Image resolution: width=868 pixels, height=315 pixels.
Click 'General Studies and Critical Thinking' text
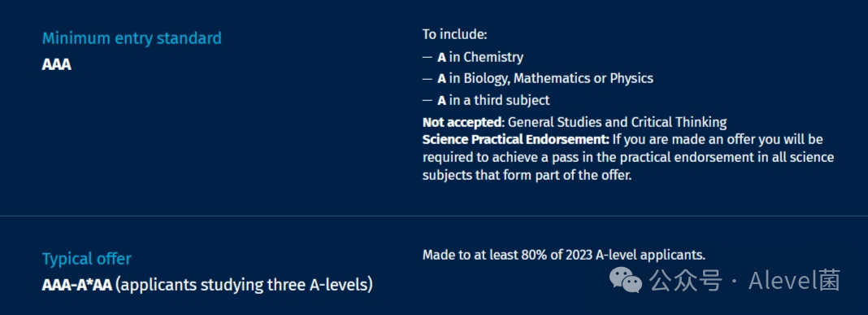(617, 122)
